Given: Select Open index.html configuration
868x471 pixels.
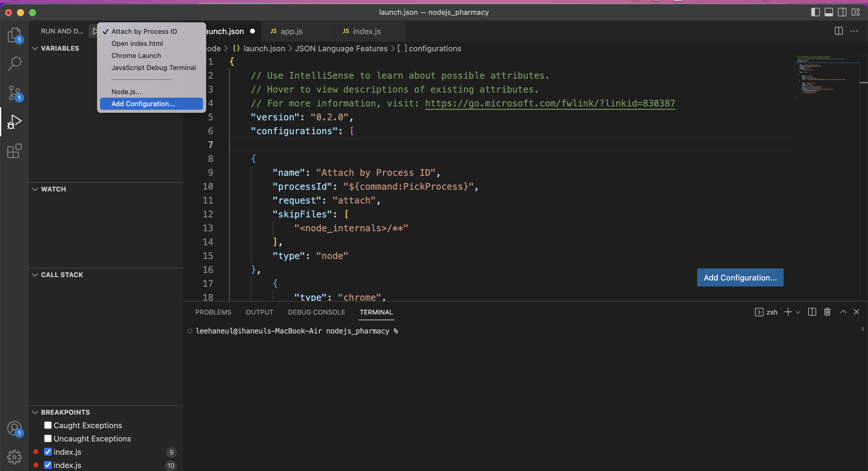Looking at the screenshot, I should 151,43.
